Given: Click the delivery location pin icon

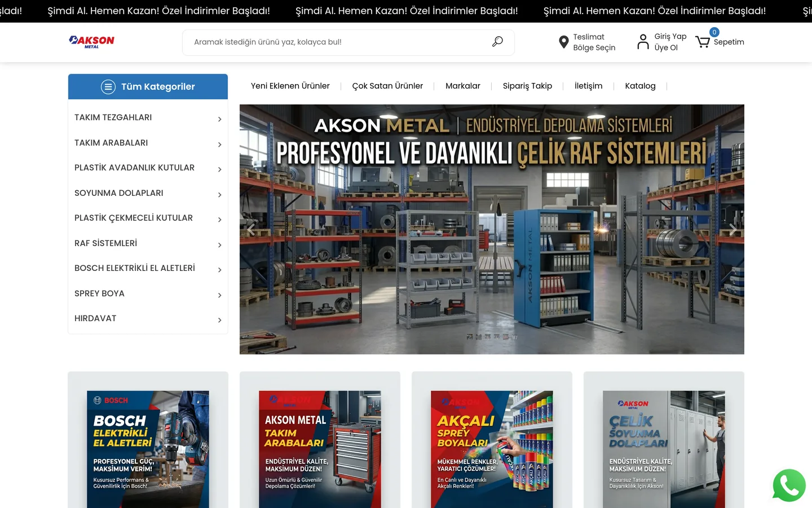Looking at the screenshot, I should pos(563,42).
